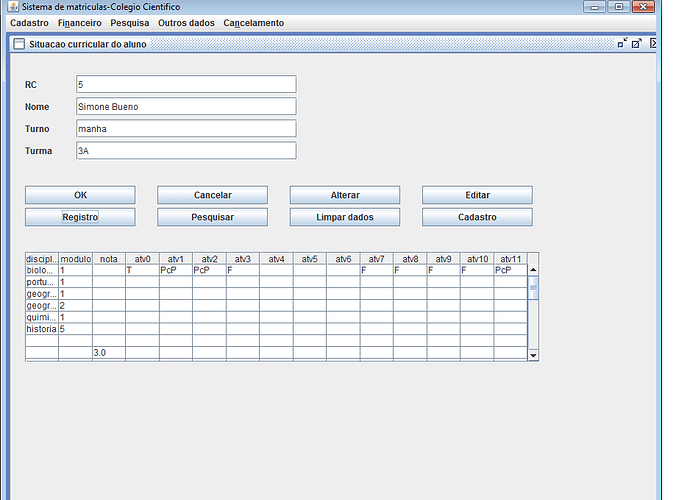This screenshot has width=690, height=500.
Task: Minimize the Sistema de matriculas window
Action: [x=594, y=7]
